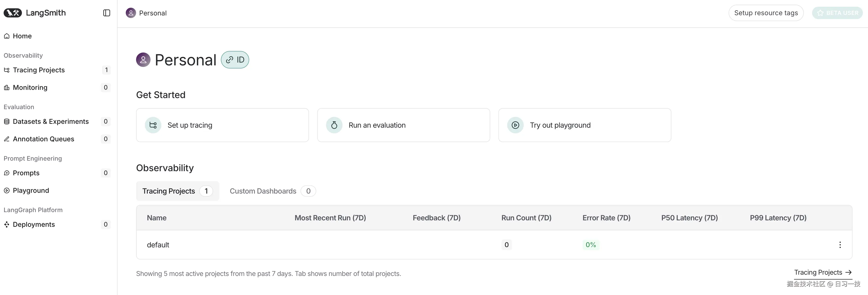Open Monitoring from the sidebar
Screen dimensions: 868x295
pos(57,88)
